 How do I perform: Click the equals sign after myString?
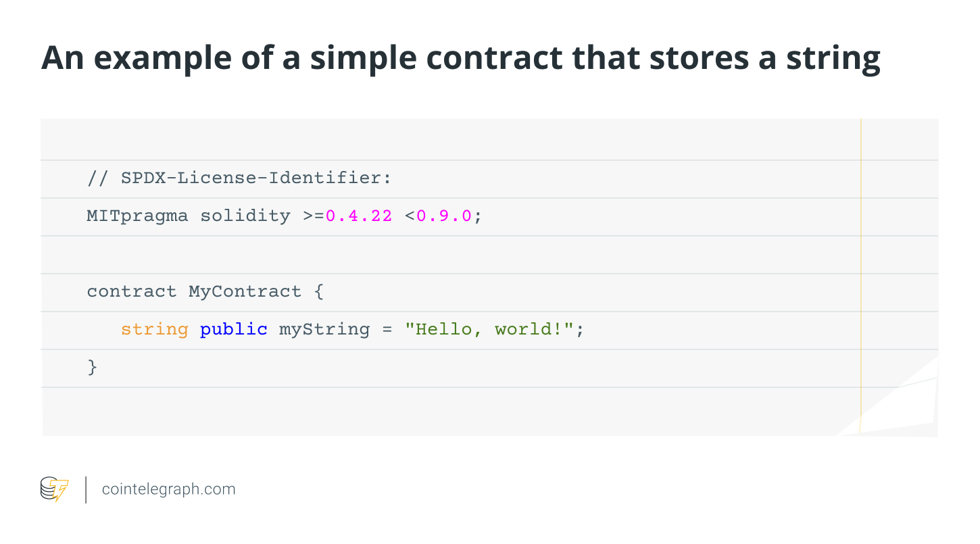click(387, 330)
